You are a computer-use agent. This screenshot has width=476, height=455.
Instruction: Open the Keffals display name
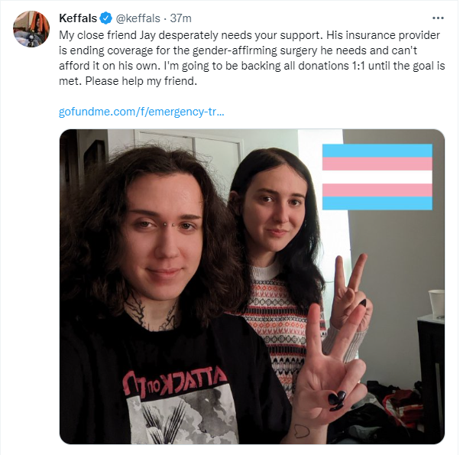[78, 18]
